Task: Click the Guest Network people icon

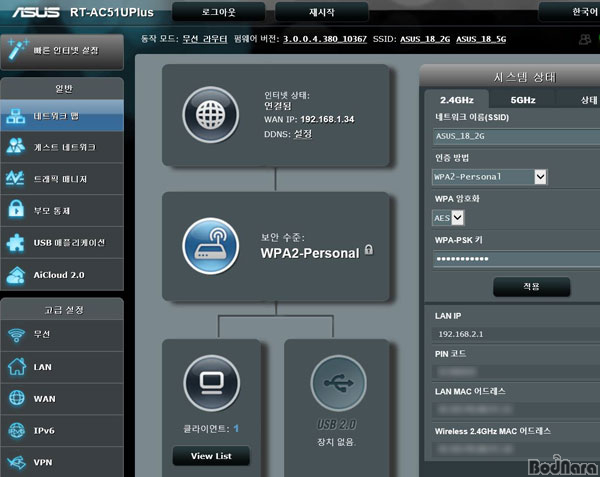Action: tap(16, 147)
